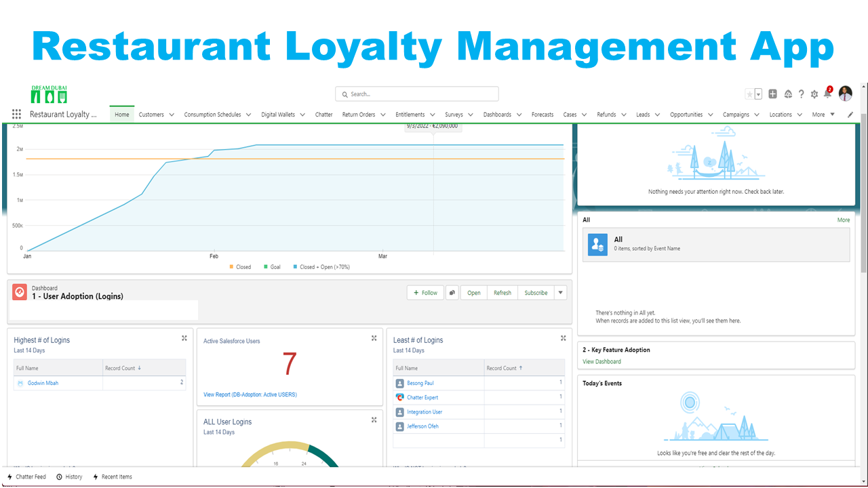Viewport: 868px width, 488px height.
Task: Click the Besong Paul name link
Action: (420, 383)
